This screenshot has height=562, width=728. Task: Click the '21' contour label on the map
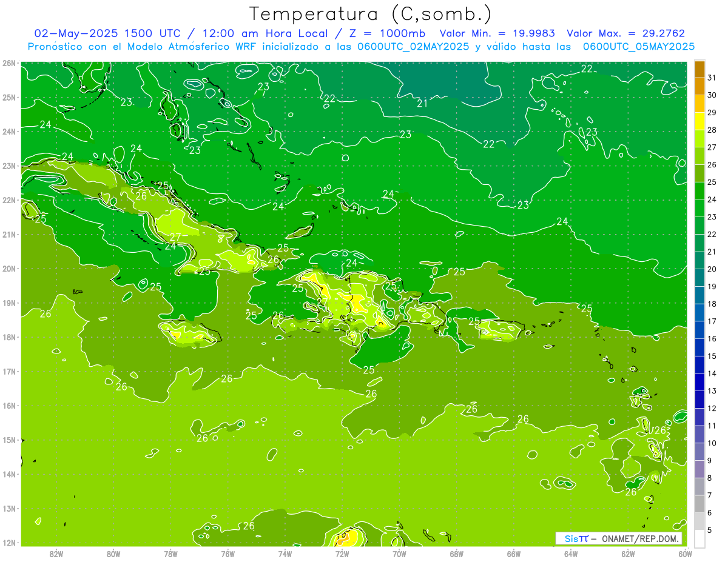422,103
